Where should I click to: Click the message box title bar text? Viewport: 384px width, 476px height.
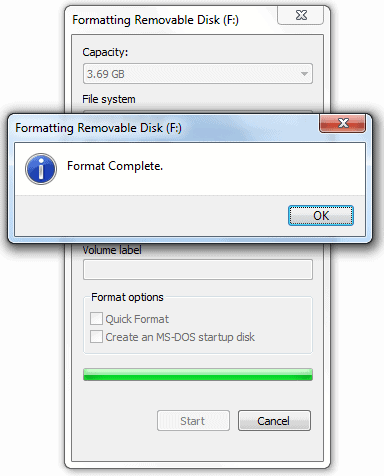(x=98, y=128)
